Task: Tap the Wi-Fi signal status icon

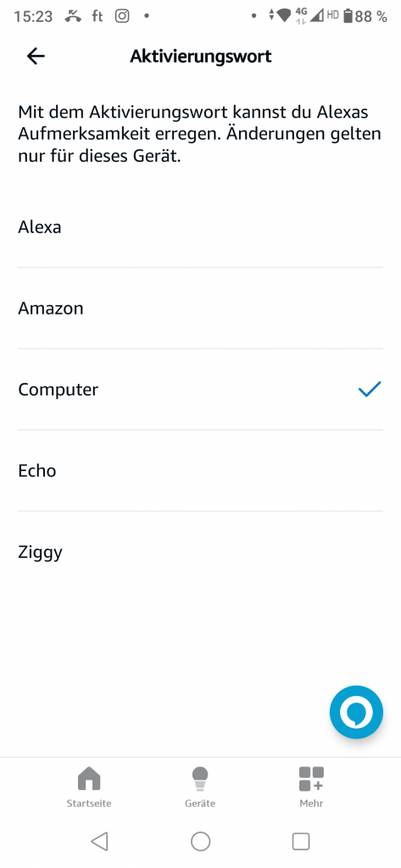Action: click(x=284, y=16)
